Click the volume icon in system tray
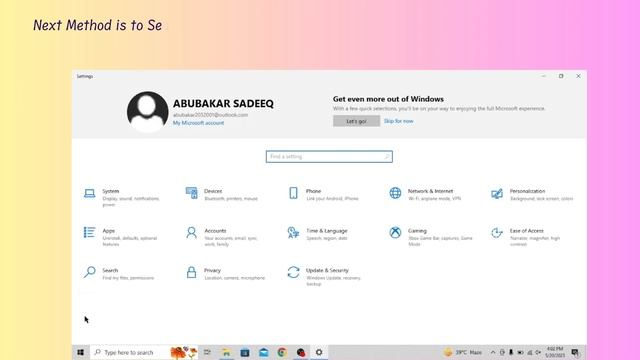 click(538, 352)
